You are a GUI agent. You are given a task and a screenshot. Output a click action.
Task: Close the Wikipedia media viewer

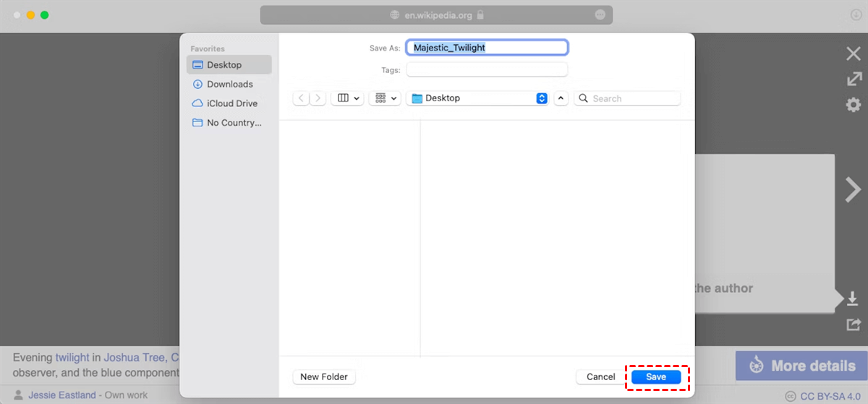[853, 53]
